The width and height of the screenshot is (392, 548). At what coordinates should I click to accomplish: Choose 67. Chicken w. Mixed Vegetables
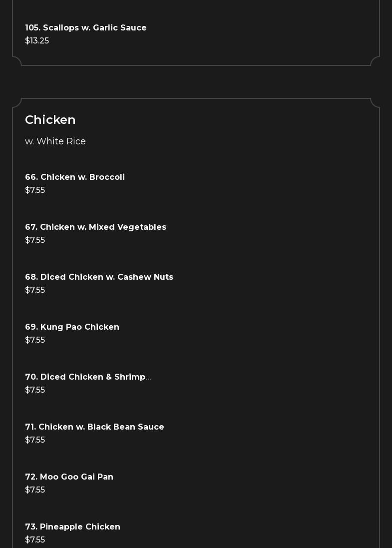95,227
